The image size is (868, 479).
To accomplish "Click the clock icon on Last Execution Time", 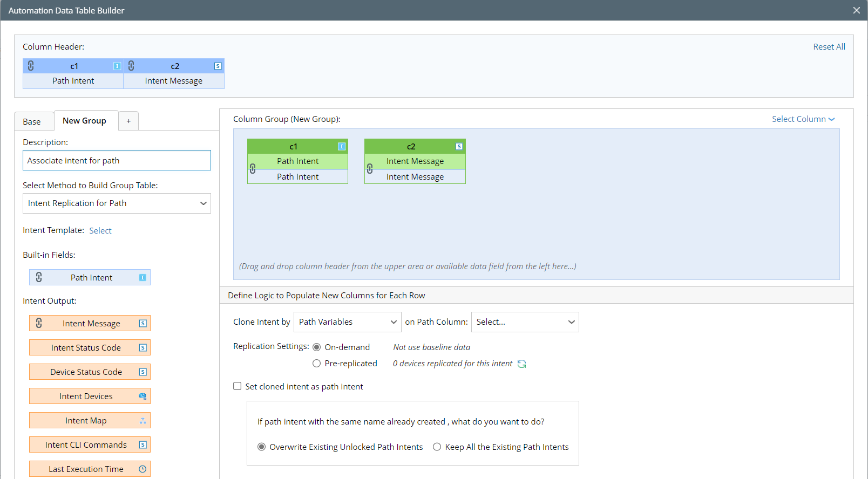I will click(143, 469).
